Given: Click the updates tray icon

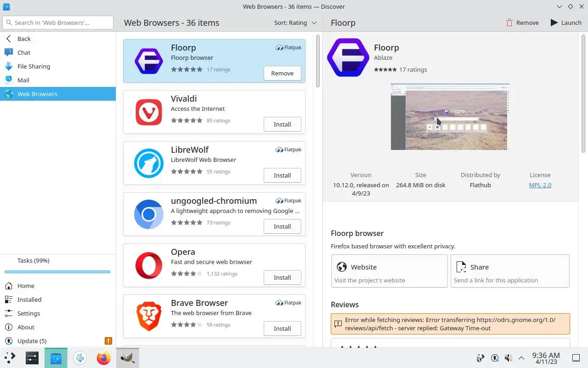Looking at the screenshot, I should pyautogui.click(x=494, y=358).
